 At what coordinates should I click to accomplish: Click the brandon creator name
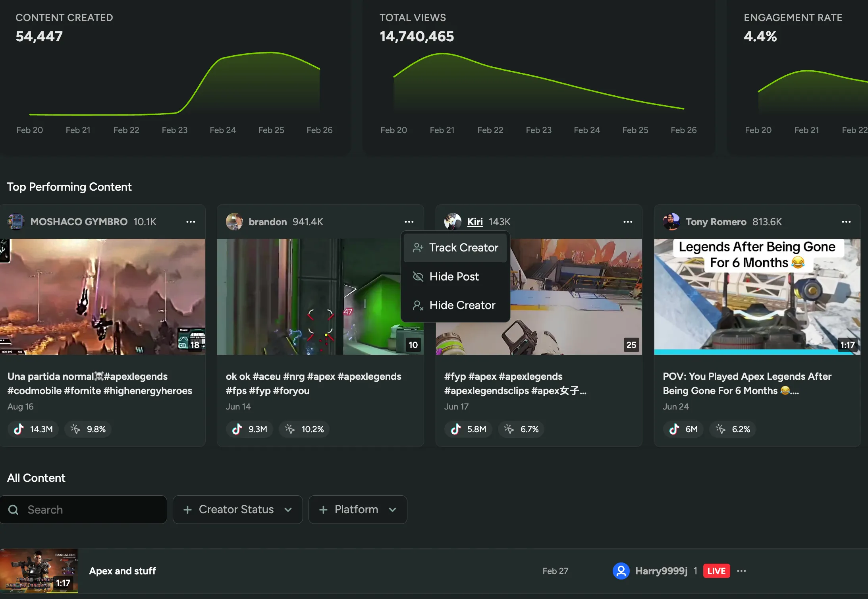(268, 222)
